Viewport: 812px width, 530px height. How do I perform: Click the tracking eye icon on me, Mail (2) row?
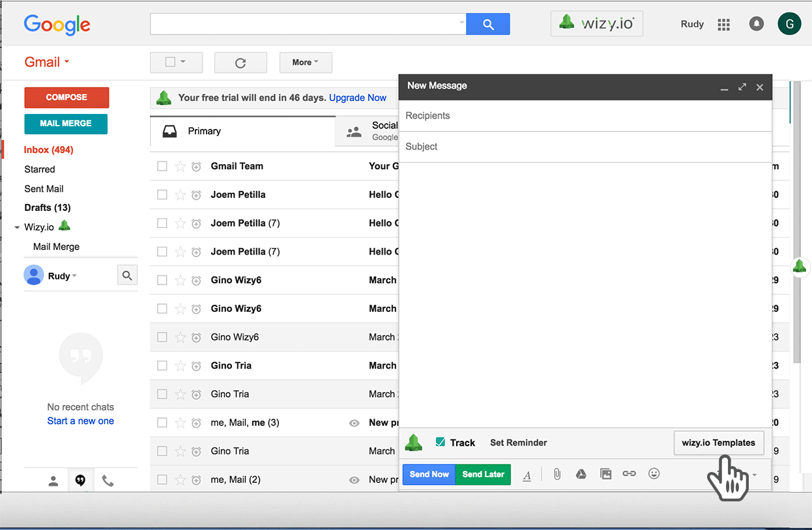click(355, 480)
